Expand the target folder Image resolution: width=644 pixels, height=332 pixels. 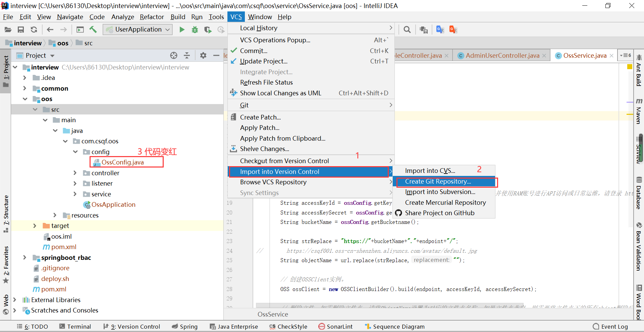click(x=35, y=226)
